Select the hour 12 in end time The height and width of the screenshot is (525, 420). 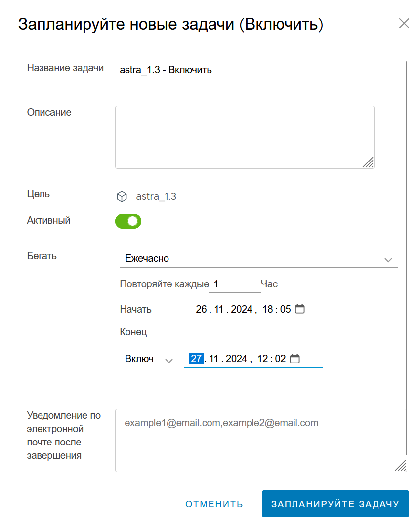pos(262,359)
